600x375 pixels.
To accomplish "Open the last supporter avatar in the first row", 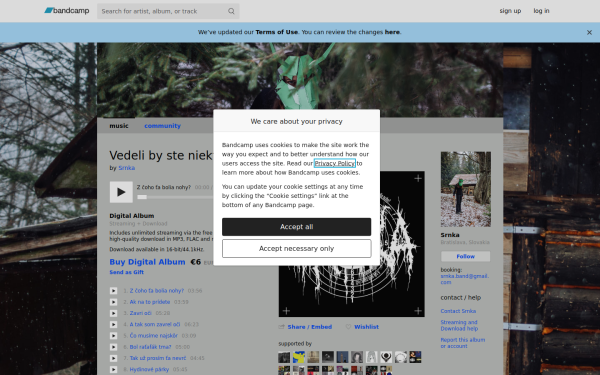I will [415, 357].
